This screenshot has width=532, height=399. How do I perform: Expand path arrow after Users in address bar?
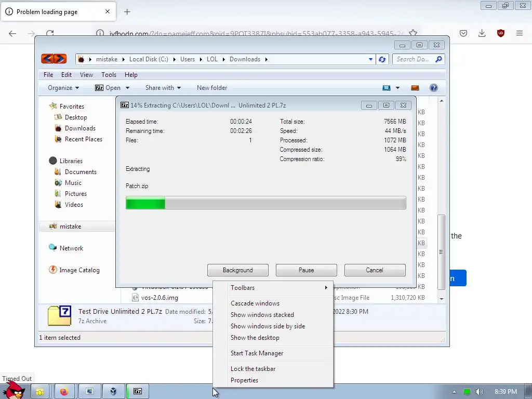[x=201, y=59]
